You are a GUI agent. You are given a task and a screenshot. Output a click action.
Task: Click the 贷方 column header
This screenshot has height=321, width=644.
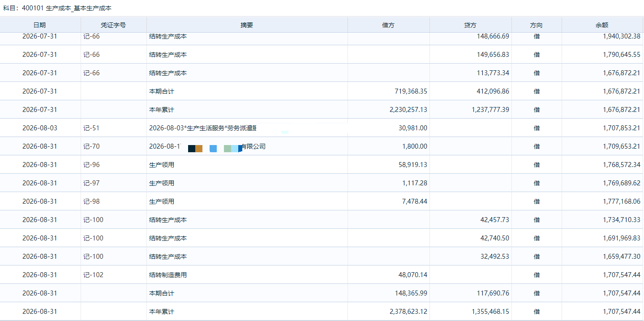pos(470,25)
